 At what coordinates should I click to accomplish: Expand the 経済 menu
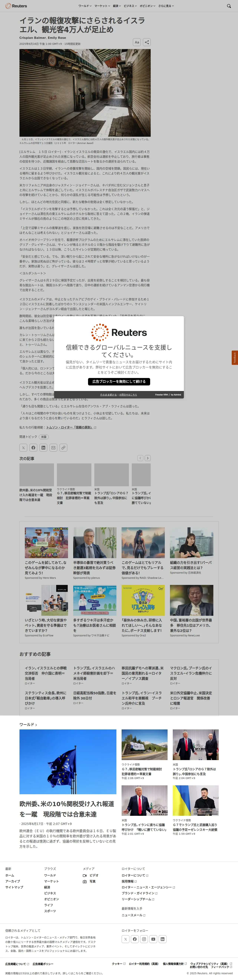(117, 6)
